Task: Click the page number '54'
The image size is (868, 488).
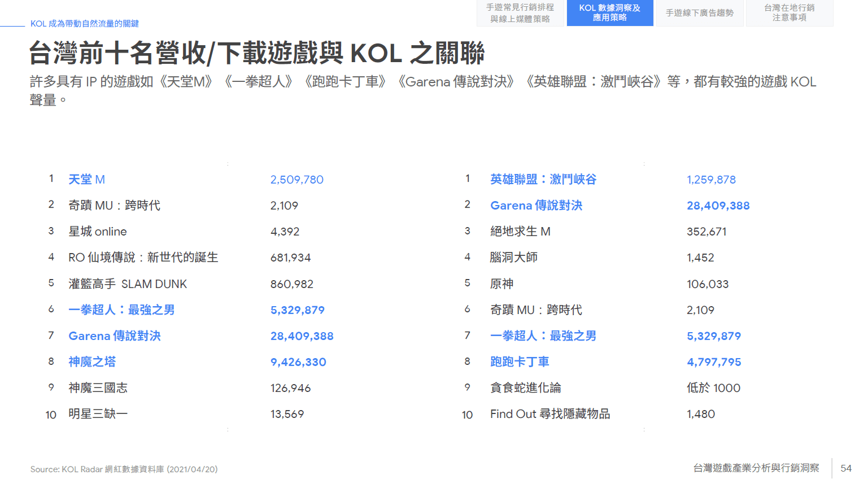Action: [846, 468]
